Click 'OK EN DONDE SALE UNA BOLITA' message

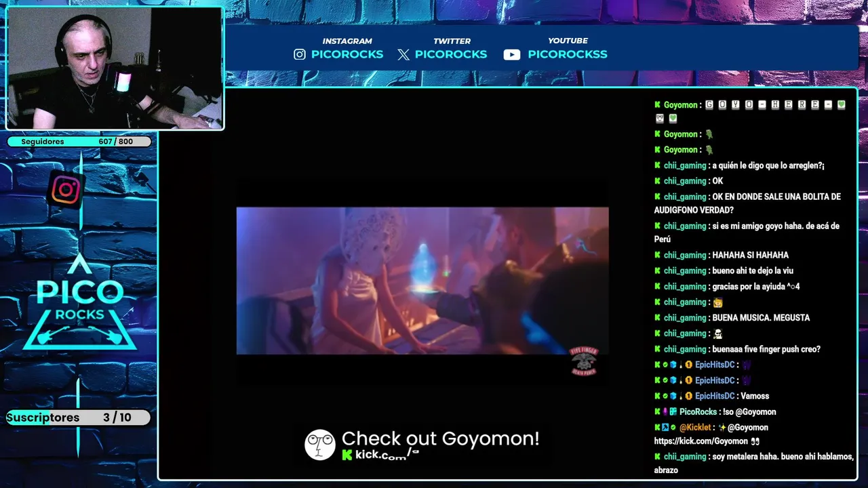747,203
